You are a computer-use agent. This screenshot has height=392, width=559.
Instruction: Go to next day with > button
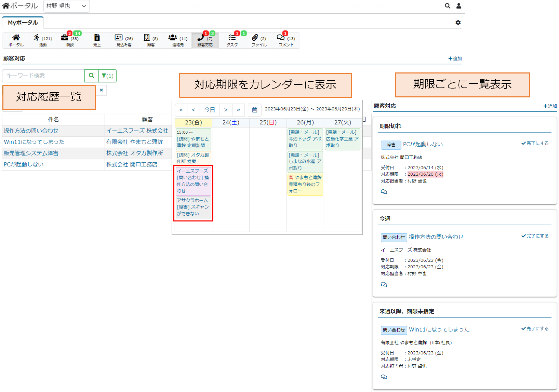point(226,110)
